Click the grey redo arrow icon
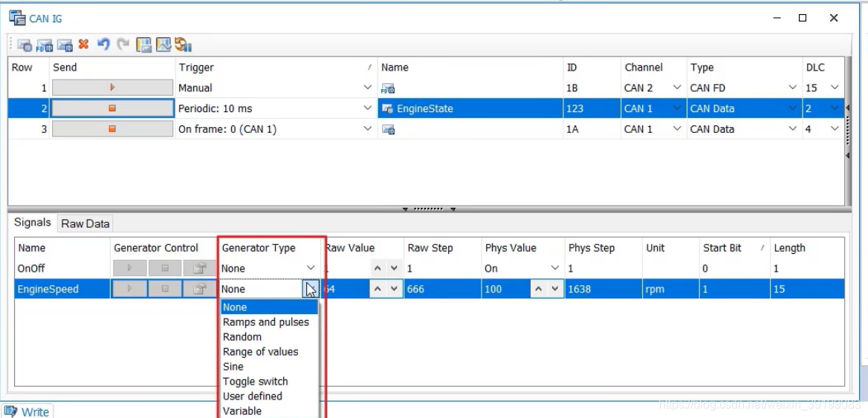 tap(123, 45)
